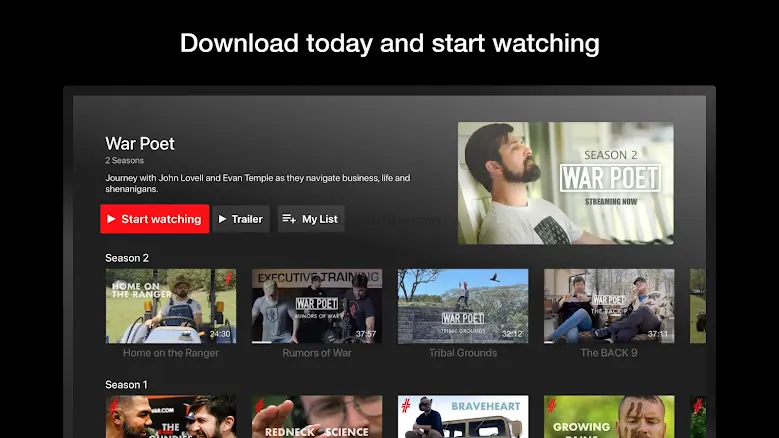The width and height of the screenshot is (779, 438).
Task: Click the 32:12 duration on Tribal Grounds
Action: click(x=512, y=334)
